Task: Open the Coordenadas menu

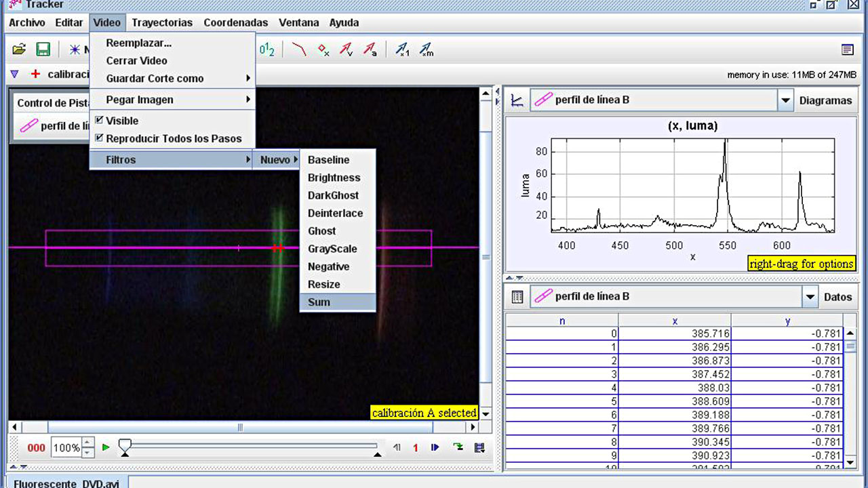Action: pos(236,22)
